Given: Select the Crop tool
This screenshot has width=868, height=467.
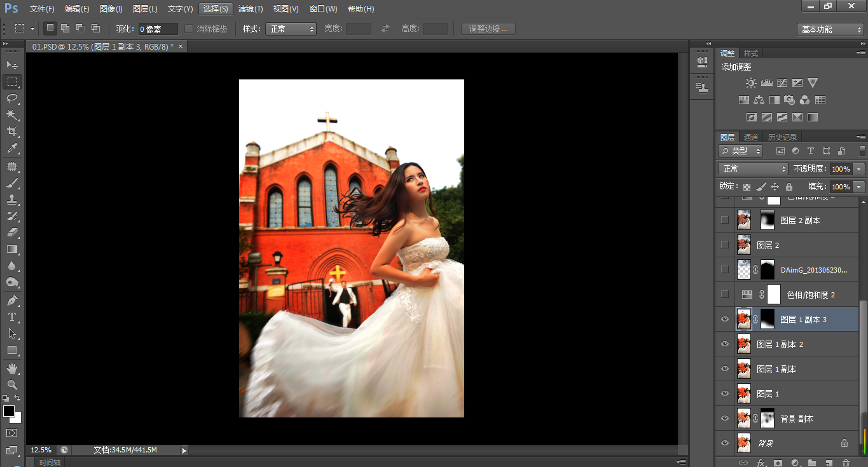Looking at the screenshot, I should click(x=12, y=132).
